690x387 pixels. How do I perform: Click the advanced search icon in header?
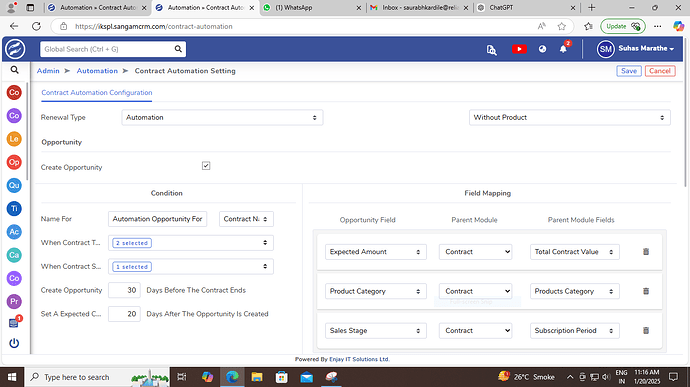click(492, 50)
